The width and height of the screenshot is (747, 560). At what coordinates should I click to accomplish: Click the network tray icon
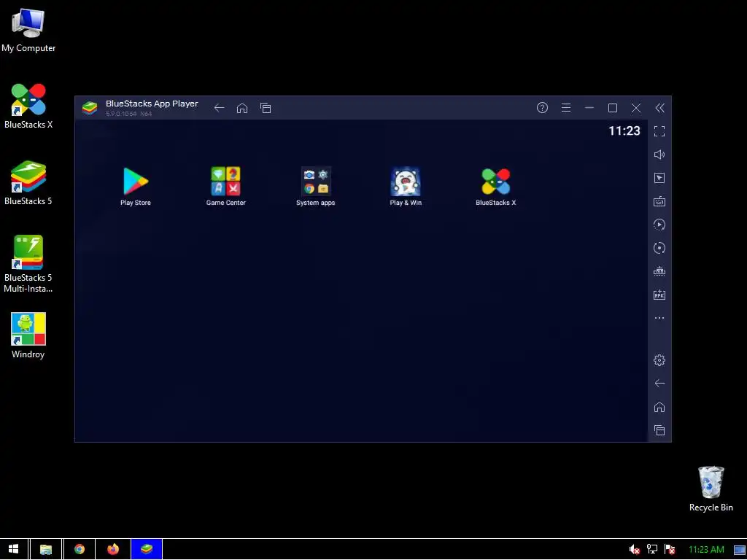(x=652, y=550)
